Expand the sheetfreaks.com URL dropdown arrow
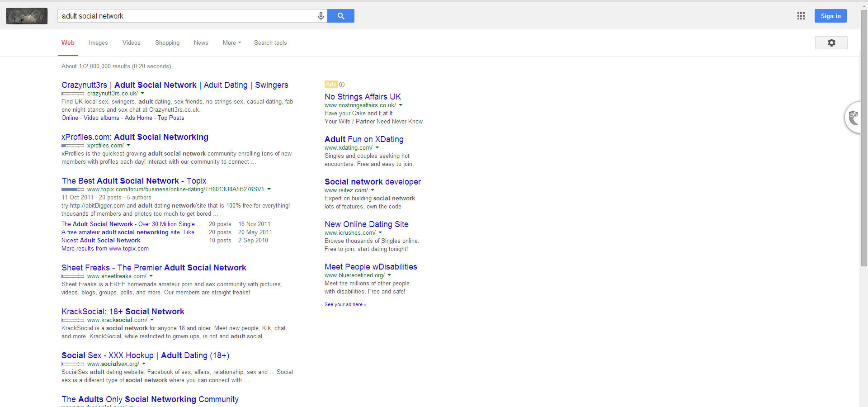This screenshot has width=868, height=407. (x=151, y=276)
